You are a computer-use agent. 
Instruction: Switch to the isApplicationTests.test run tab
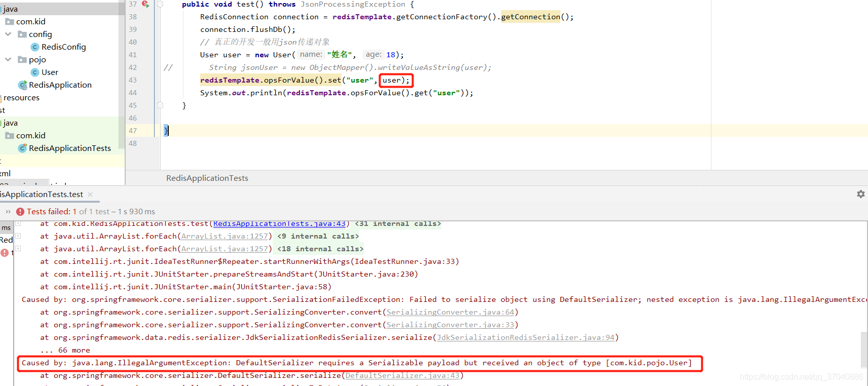(x=42, y=195)
